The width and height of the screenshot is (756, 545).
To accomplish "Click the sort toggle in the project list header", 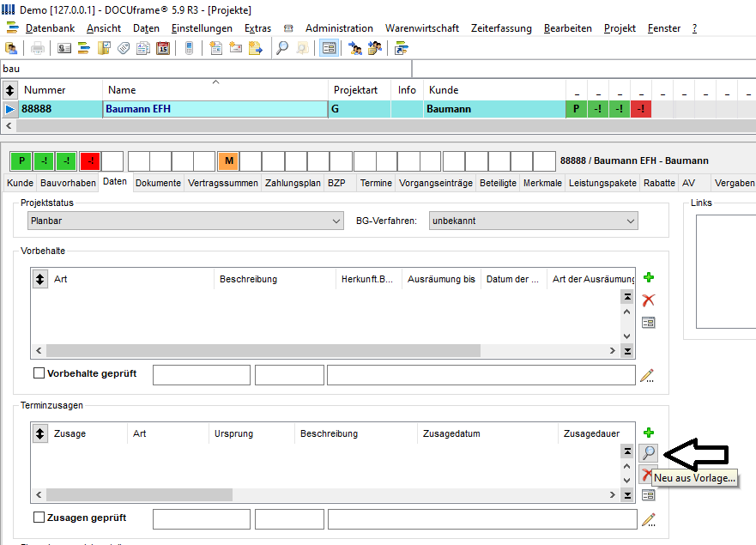I will [x=9, y=90].
